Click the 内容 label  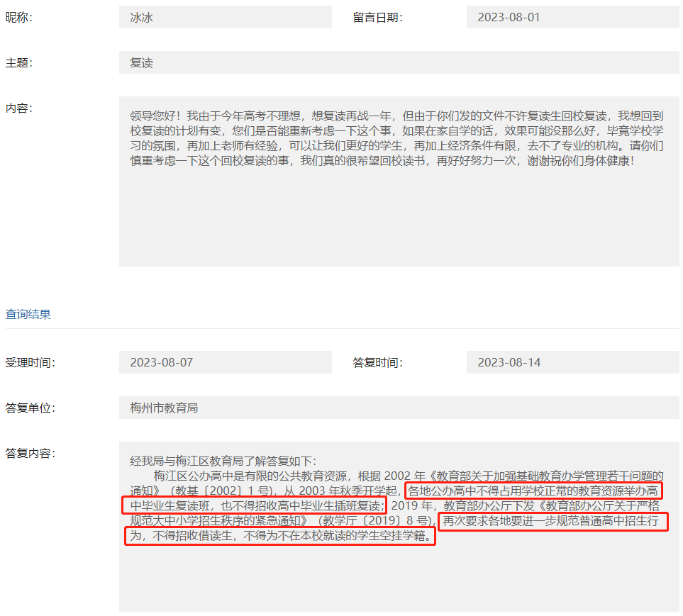[x=18, y=108]
